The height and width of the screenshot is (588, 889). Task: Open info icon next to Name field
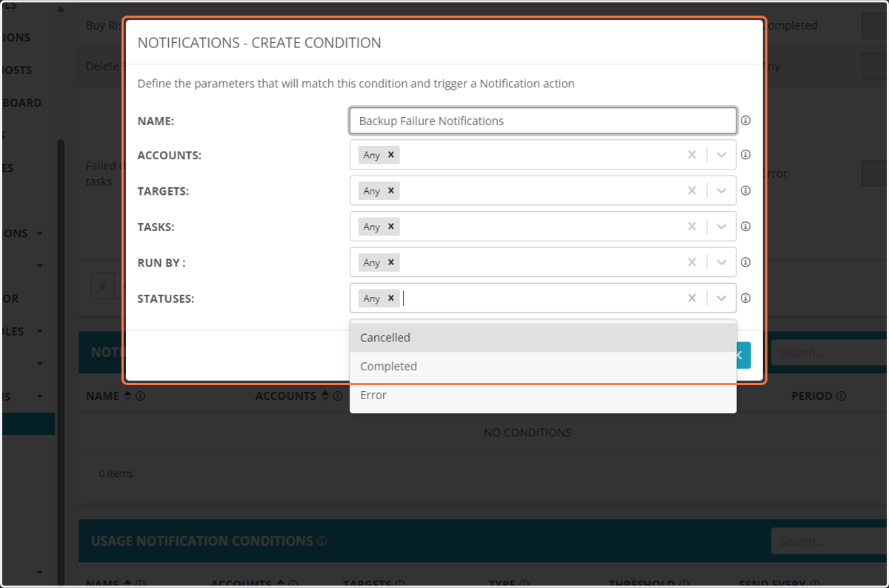pyautogui.click(x=746, y=121)
